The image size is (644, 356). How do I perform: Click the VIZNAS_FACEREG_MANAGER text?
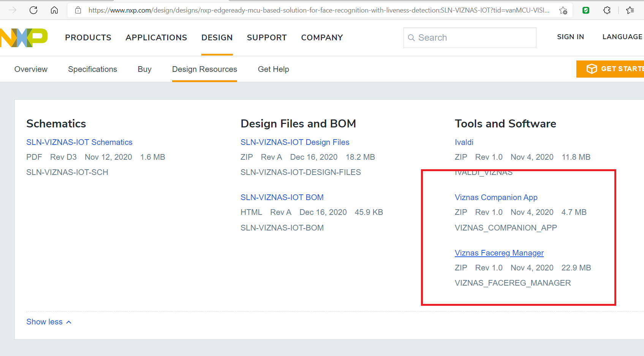[513, 283]
